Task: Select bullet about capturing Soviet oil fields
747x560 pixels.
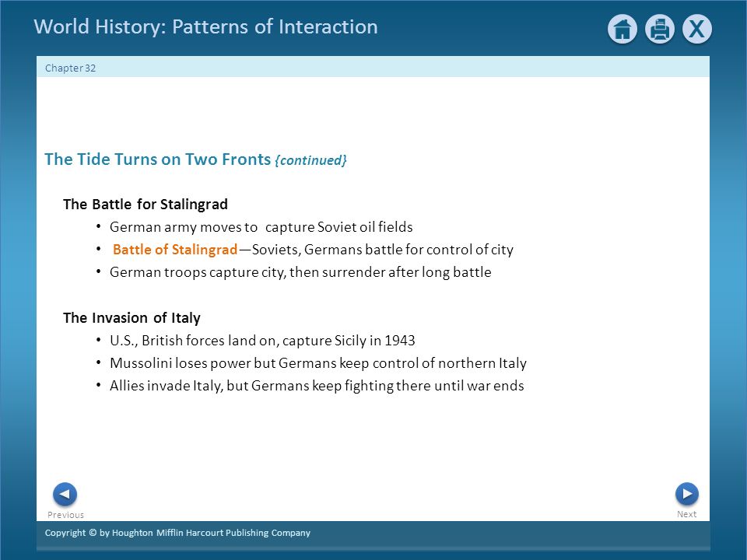Action: [x=261, y=227]
